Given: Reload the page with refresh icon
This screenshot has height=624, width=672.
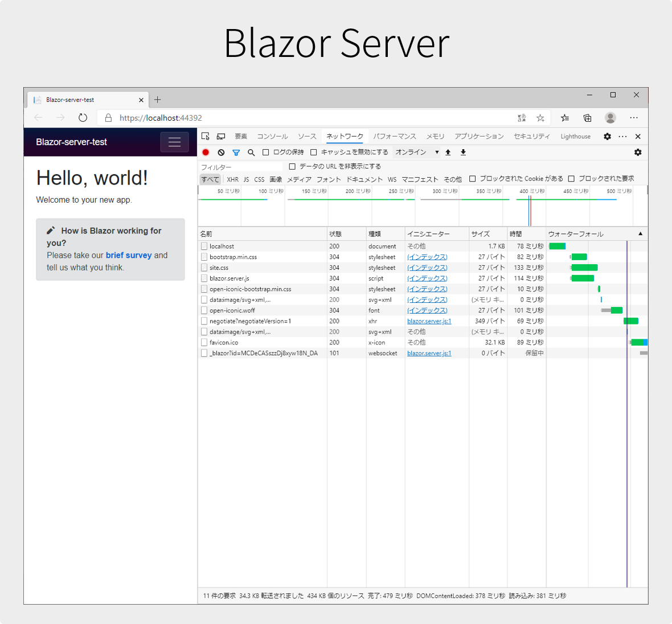Looking at the screenshot, I should (x=83, y=118).
